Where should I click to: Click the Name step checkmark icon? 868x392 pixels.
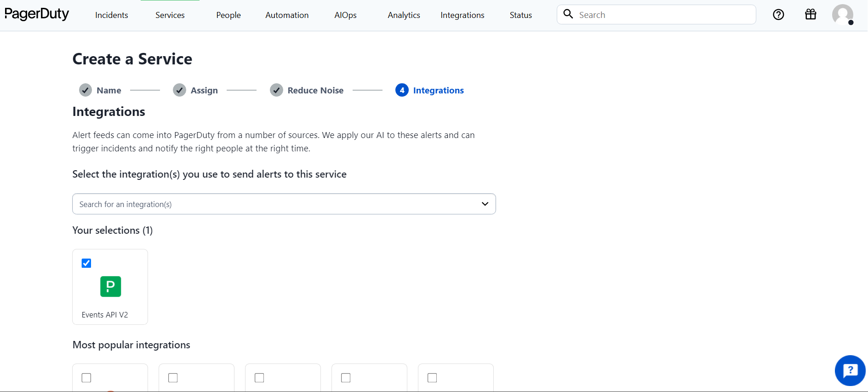point(86,90)
